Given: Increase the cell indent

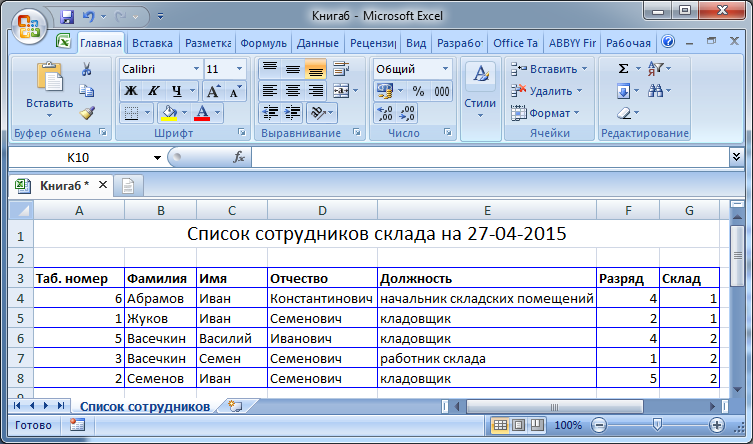Looking at the screenshot, I should click(292, 113).
